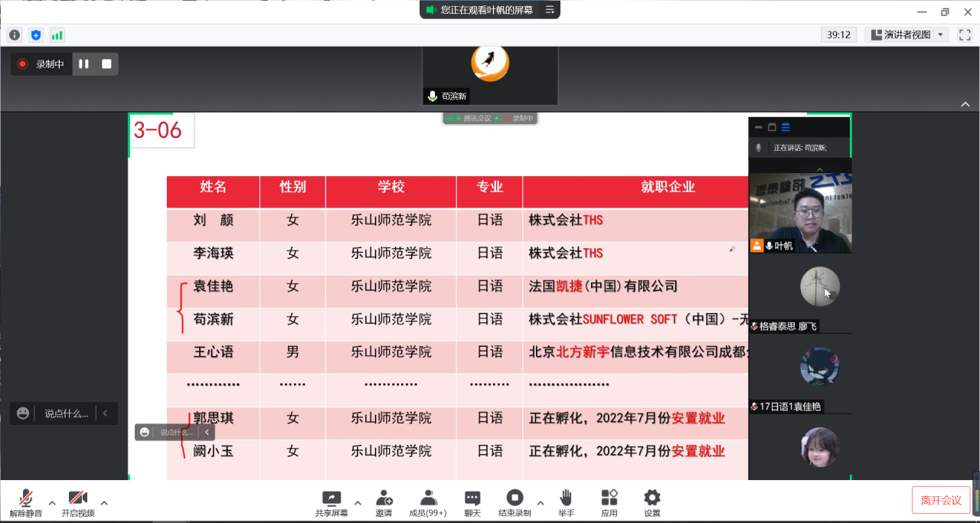Open the screen-sharing options menu icon at top

tap(550, 9)
